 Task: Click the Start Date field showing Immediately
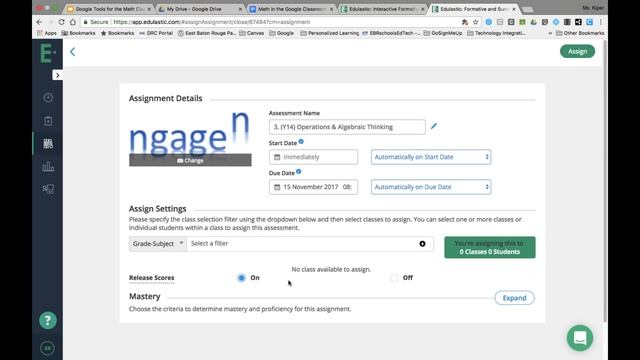pyautogui.click(x=313, y=157)
